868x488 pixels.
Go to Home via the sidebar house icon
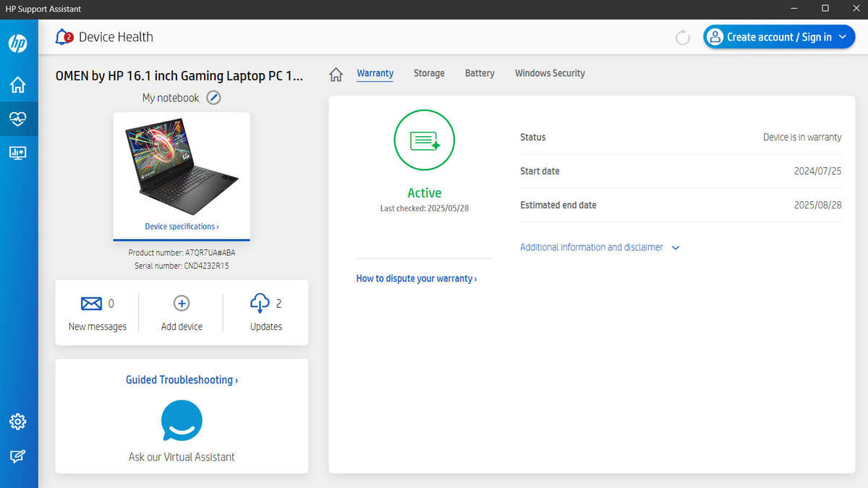click(18, 85)
